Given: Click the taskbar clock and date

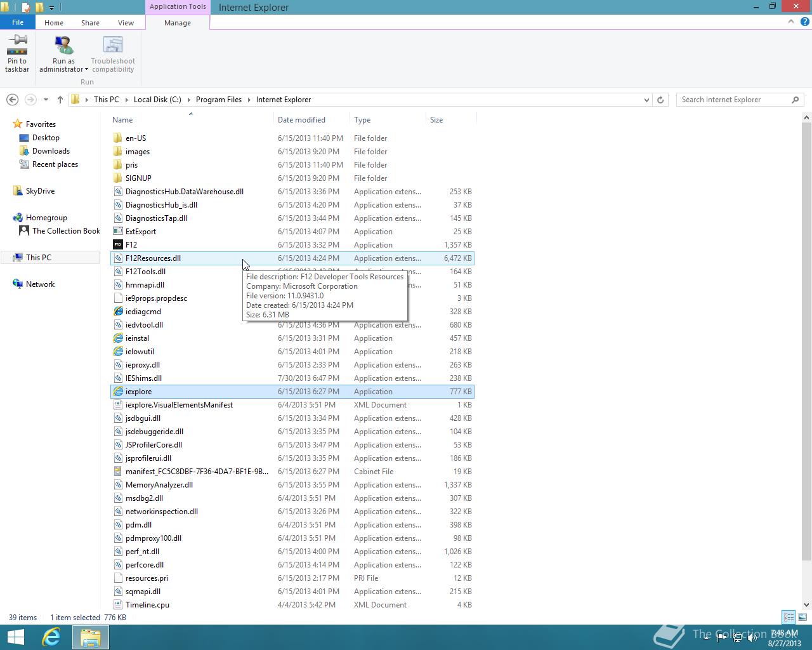Looking at the screenshot, I should click(x=784, y=638).
